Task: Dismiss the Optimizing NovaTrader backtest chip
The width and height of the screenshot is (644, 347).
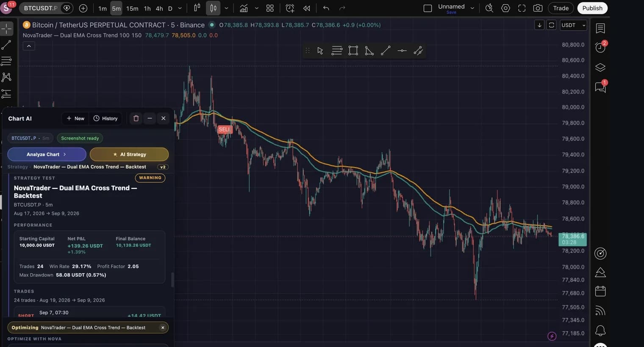Action: tap(163, 327)
